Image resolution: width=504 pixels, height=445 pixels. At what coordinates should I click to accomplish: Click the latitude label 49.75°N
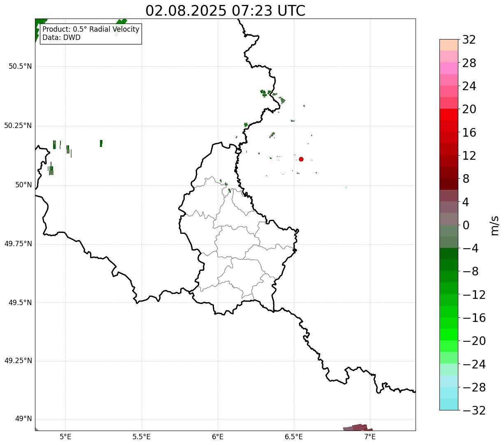point(18,244)
